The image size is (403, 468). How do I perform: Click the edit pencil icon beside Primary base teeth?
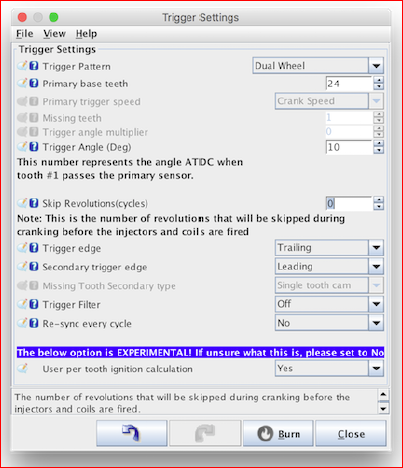(22, 83)
